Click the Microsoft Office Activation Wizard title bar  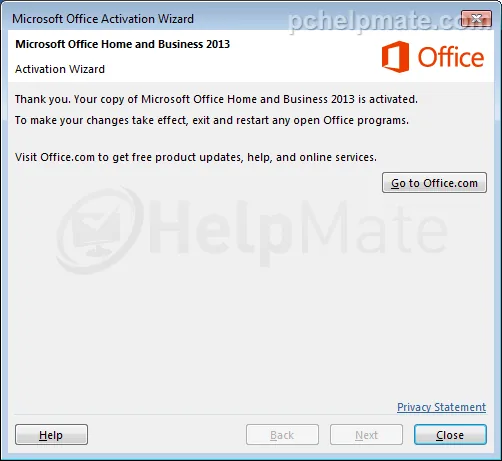pos(103,19)
